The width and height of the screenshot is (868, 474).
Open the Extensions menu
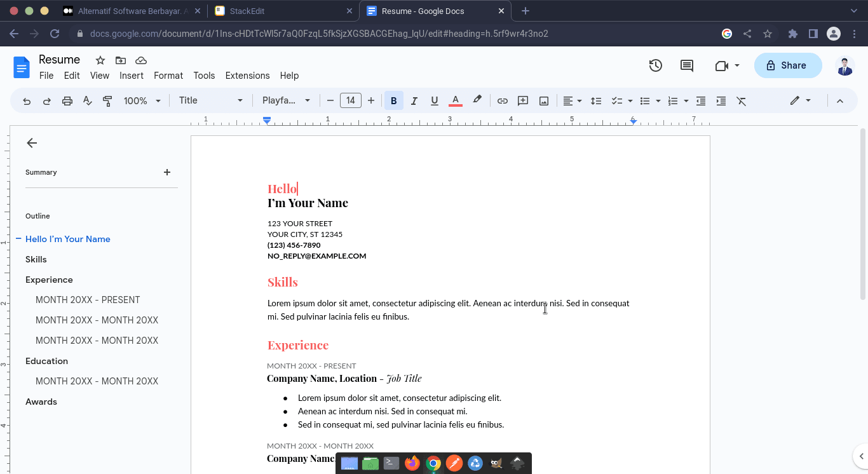[x=247, y=76]
